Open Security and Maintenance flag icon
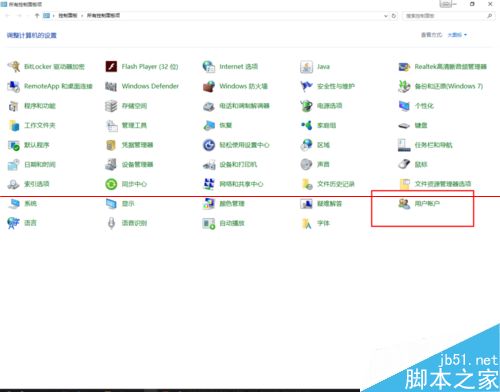500x392 pixels. coord(306,86)
